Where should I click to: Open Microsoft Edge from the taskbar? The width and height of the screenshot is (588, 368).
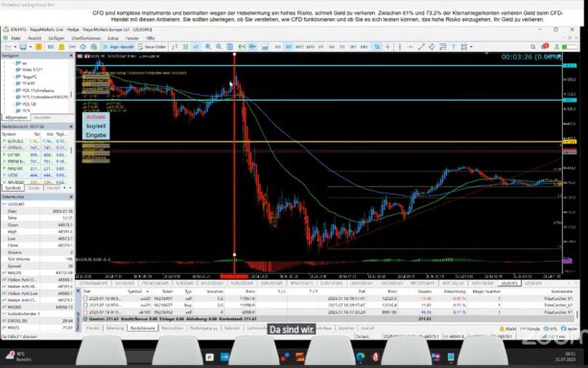[x=361, y=357]
